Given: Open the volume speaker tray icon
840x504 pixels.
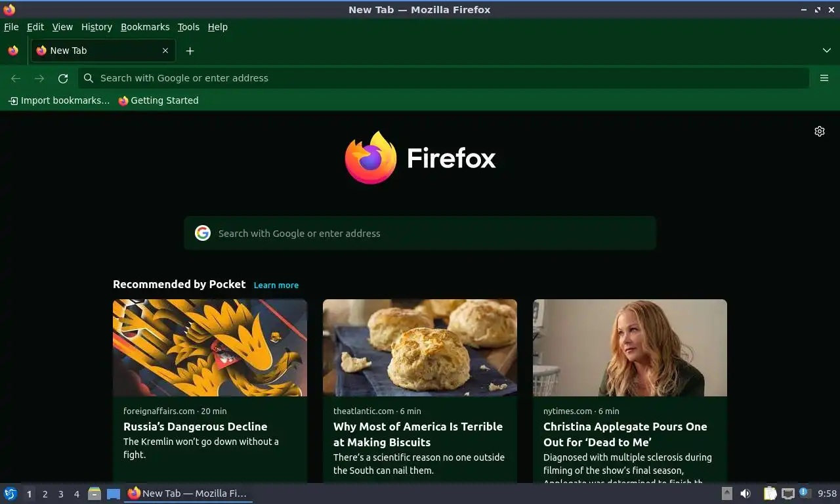Looking at the screenshot, I should tap(745, 493).
